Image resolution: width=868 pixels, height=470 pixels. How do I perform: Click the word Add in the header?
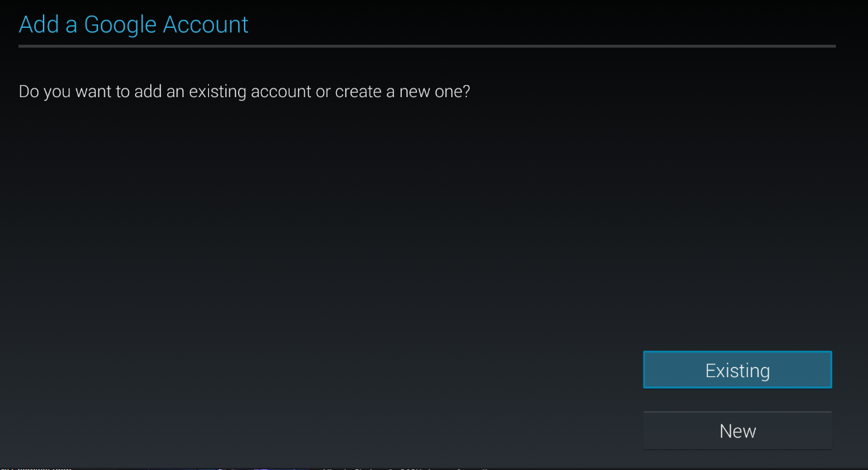click(39, 24)
